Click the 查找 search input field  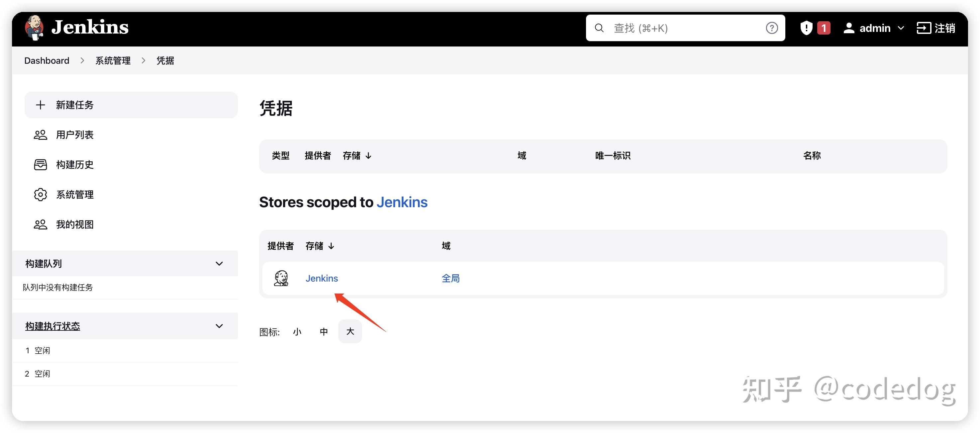685,28
